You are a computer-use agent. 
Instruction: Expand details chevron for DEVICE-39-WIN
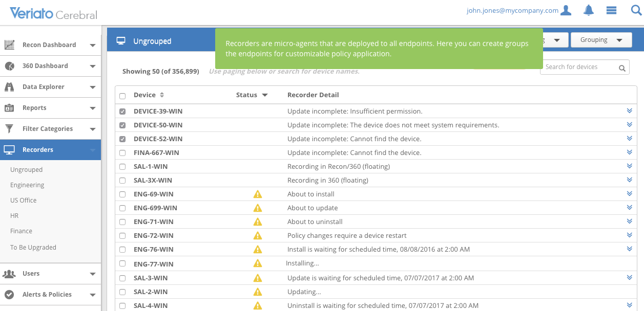tap(630, 110)
